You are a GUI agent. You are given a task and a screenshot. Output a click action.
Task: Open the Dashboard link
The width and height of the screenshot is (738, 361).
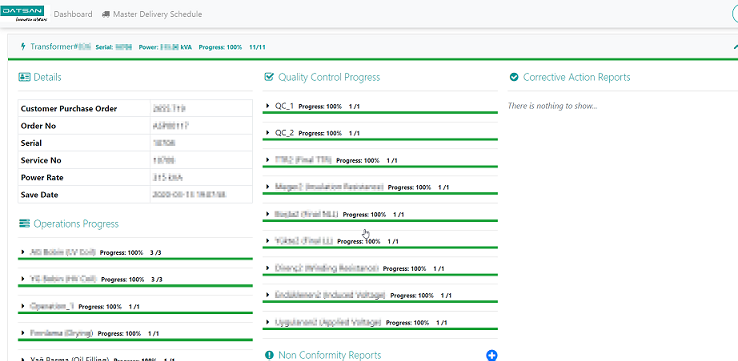[73, 14]
